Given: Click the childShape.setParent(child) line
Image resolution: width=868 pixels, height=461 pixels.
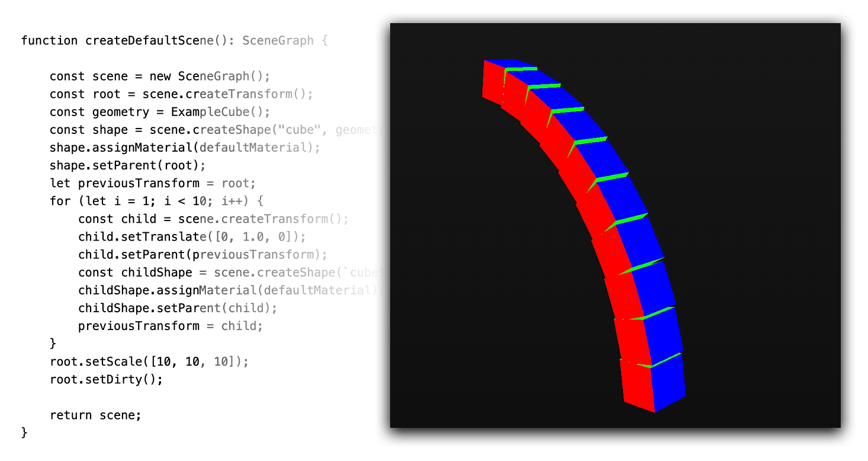Looking at the screenshot, I should [x=178, y=308].
